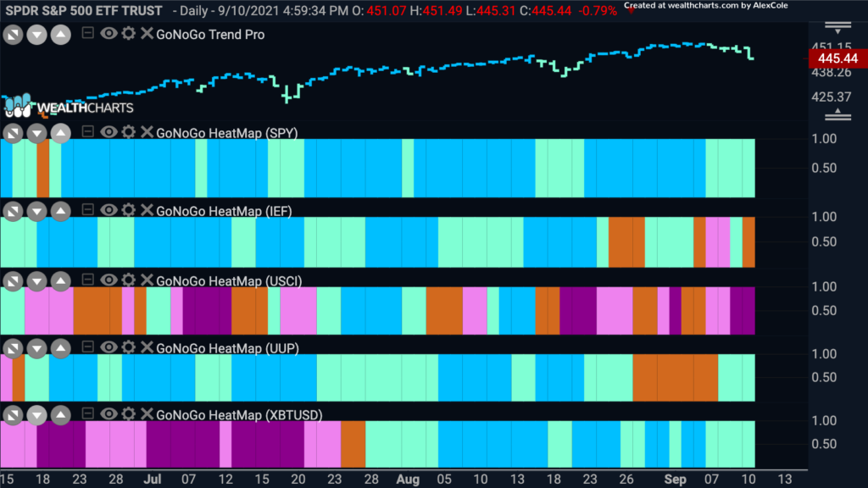Maximize the GoNoGo HeatMap (SPY) pane
This screenshot has width=868, height=488.
point(14,133)
